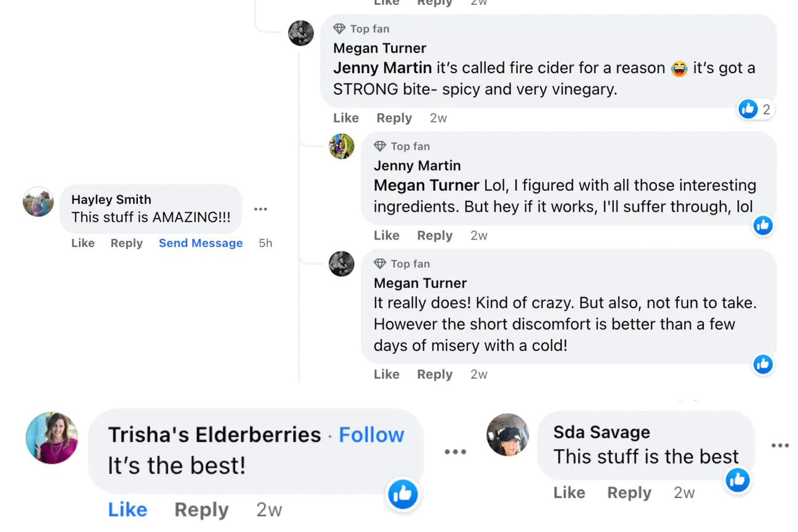Like Hayley Smith's comment
Screen dimensions: 798x532
point(83,243)
